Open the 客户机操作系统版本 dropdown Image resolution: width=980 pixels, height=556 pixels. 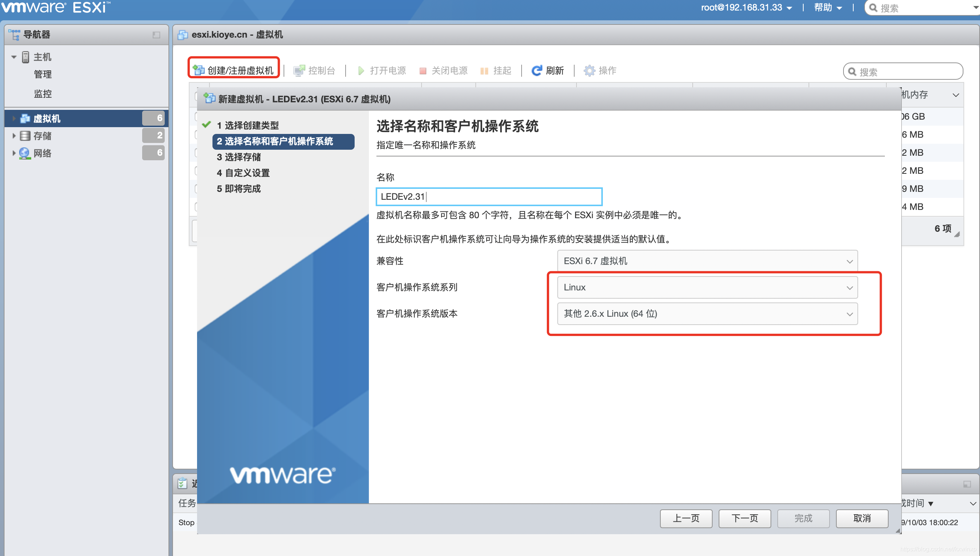(x=707, y=314)
